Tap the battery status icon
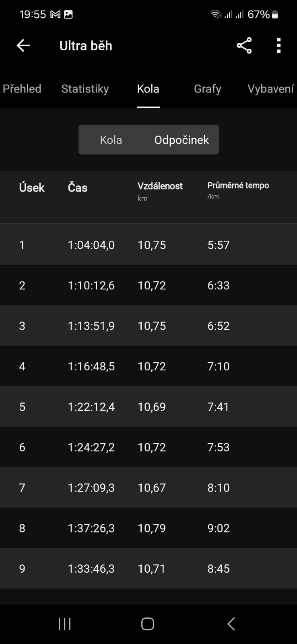The image size is (297, 644). coord(275,14)
